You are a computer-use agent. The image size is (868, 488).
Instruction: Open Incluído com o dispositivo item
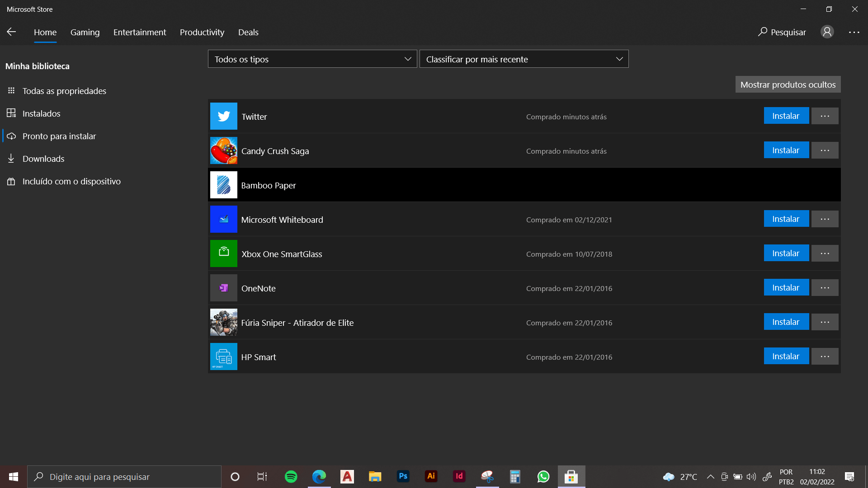pyautogui.click(x=71, y=181)
